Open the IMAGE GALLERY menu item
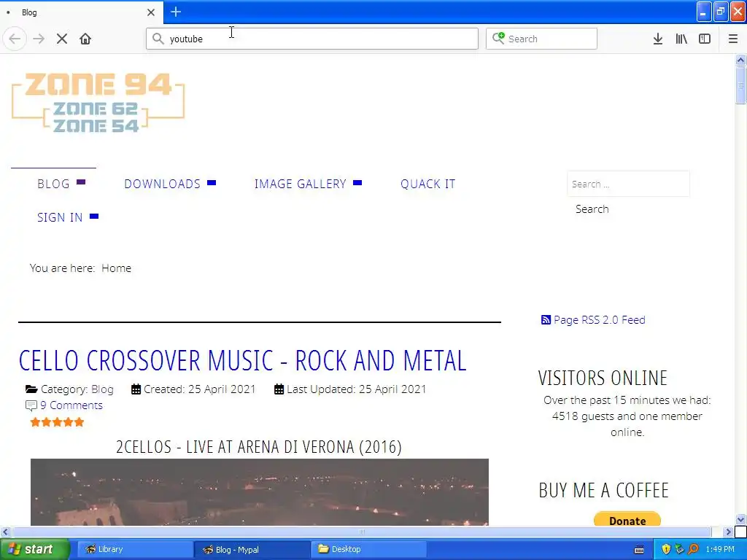 pyautogui.click(x=300, y=184)
